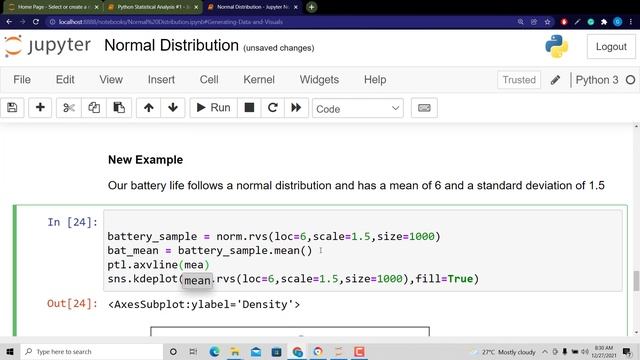Rename the notebook title Normal Distribution

pyautogui.click(x=171, y=45)
